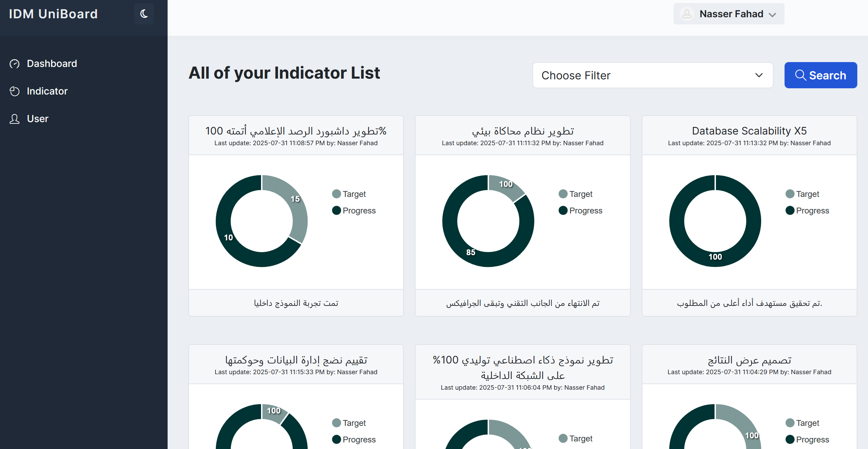Image resolution: width=868 pixels, height=449 pixels.
Task: Open the User menu item
Action: (x=38, y=119)
